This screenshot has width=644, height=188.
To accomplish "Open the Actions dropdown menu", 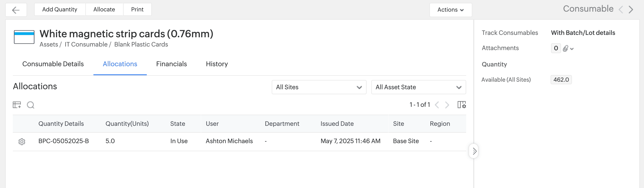I will pos(450,10).
